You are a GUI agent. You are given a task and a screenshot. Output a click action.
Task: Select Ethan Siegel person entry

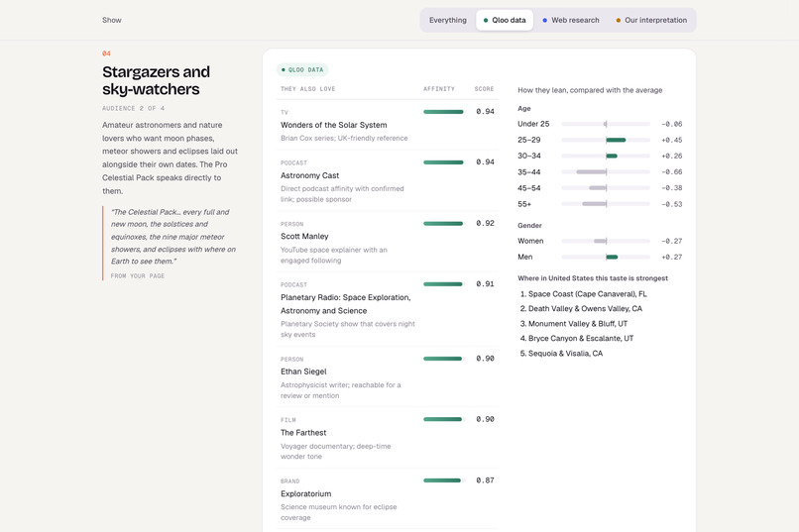(x=388, y=376)
